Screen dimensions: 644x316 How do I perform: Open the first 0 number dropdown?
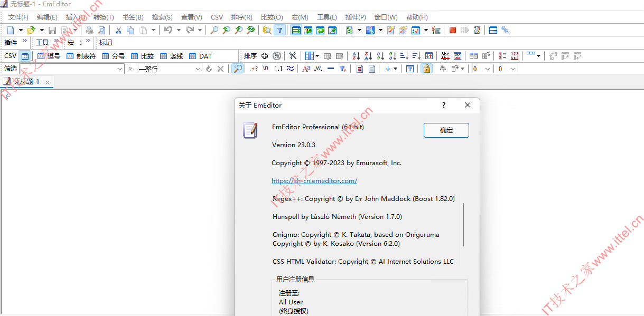click(x=487, y=69)
